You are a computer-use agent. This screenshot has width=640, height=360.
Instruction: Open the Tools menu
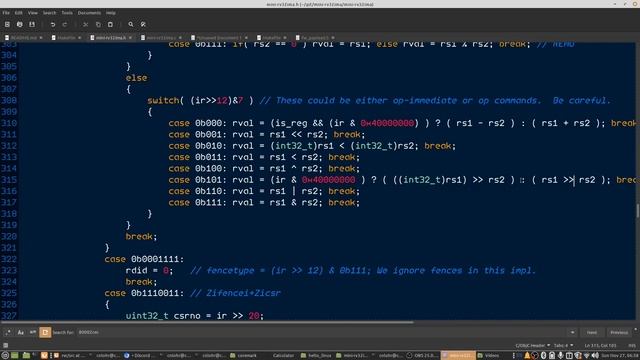coord(67,13)
